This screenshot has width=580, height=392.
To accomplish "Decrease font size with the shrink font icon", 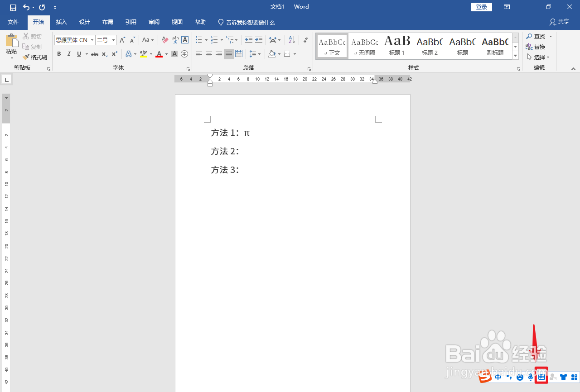I will point(132,40).
